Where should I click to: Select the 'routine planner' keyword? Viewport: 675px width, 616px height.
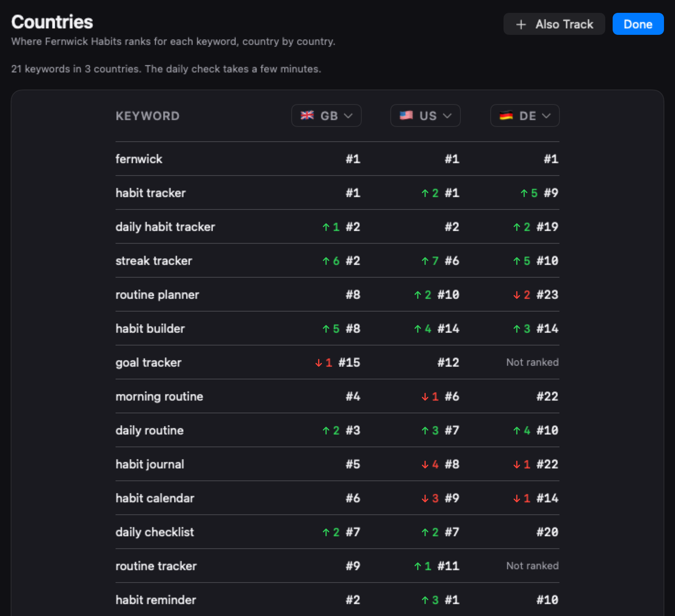pyautogui.click(x=157, y=295)
